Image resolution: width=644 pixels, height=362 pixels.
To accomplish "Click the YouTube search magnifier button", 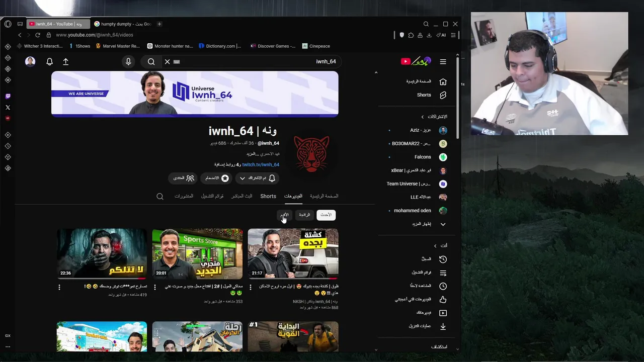I will 151,61.
